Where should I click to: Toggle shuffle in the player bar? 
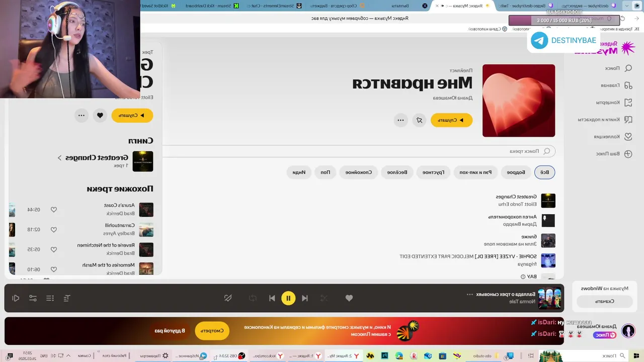tap(324, 298)
